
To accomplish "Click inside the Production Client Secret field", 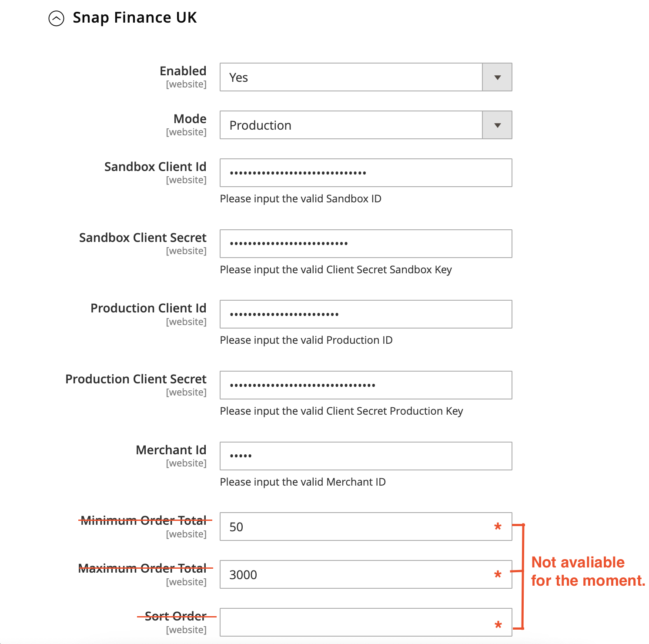I will [x=365, y=385].
